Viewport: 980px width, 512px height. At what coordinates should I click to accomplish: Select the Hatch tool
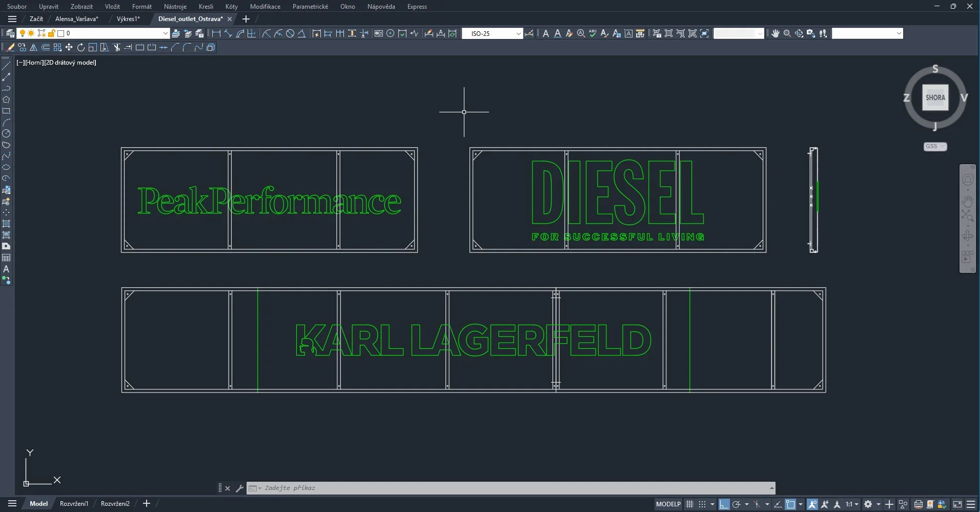coord(6,224)
